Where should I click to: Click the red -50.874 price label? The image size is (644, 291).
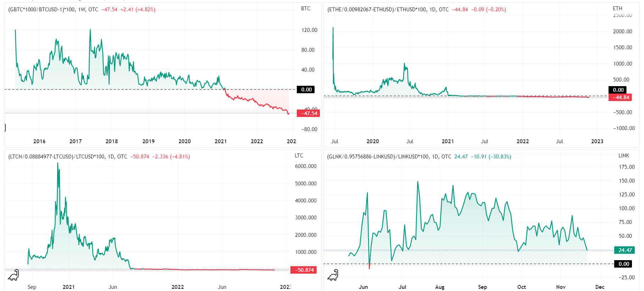(x=304, y=270)
